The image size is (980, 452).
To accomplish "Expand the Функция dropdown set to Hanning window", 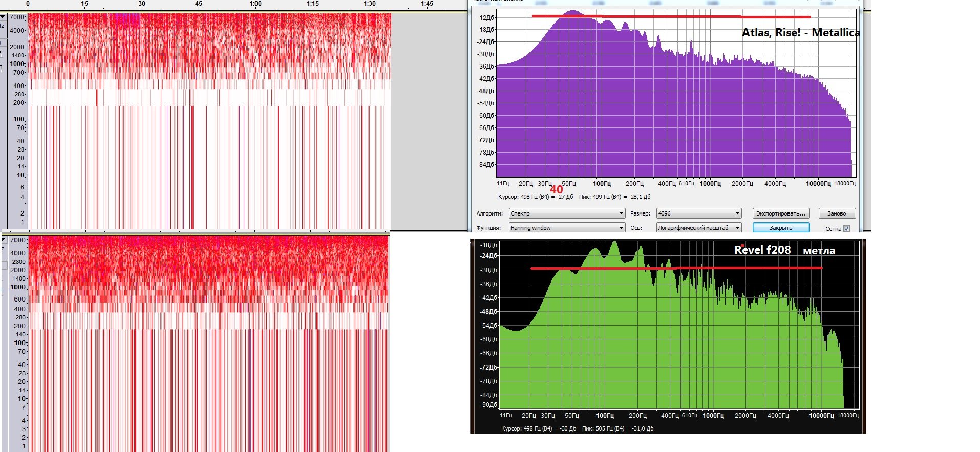I will coord(567,228).
